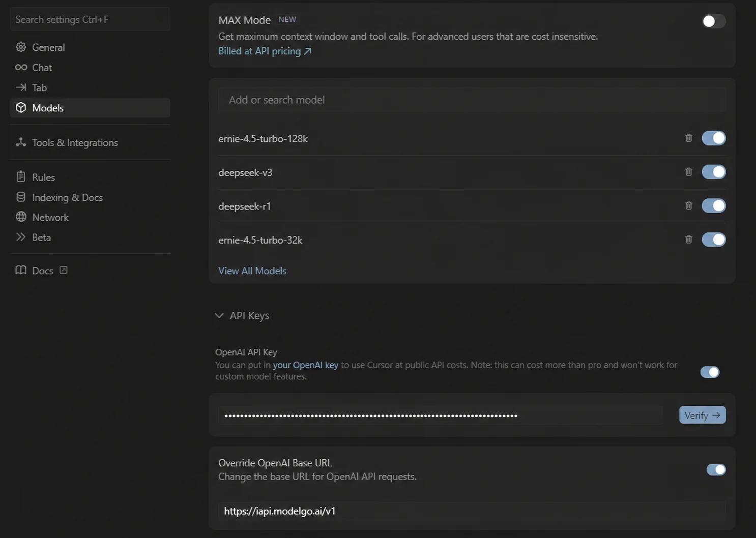Turn off the deepseek-v3 toggle

[714, 172]
